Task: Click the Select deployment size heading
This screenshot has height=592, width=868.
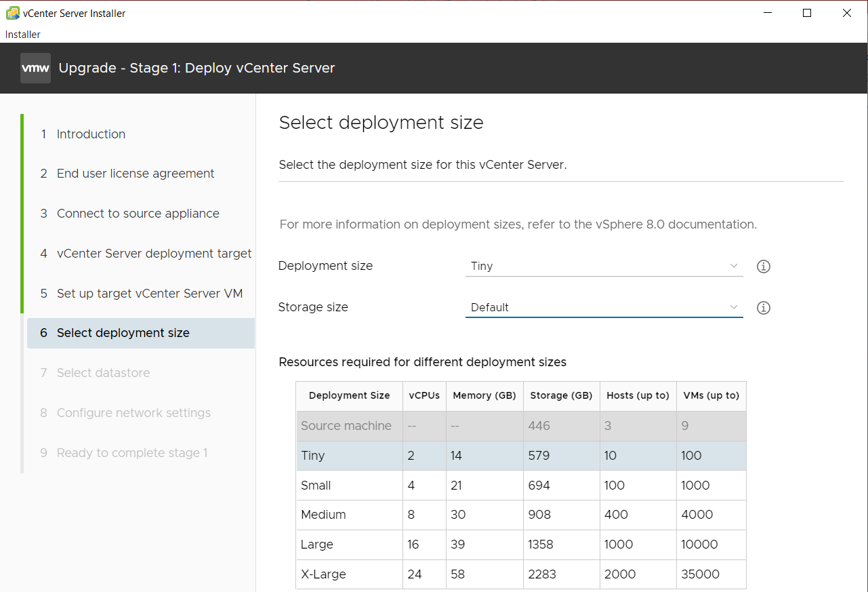Action: 381,123
